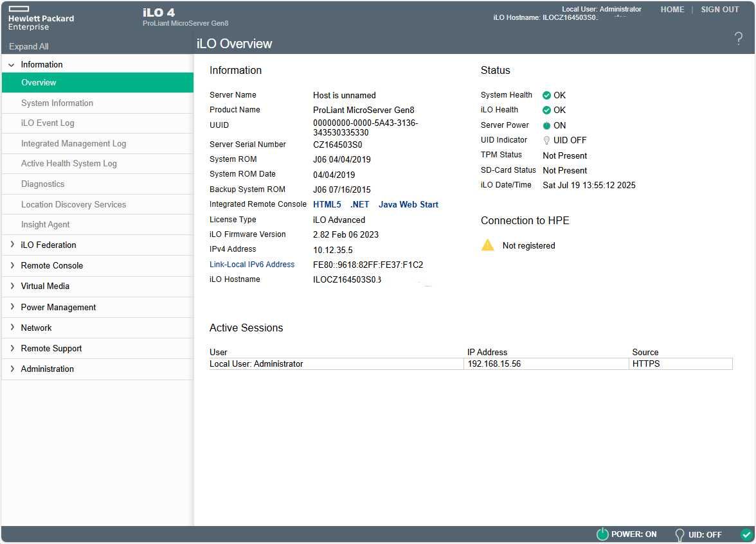Click the UUID value text
The image size is (756, 544).
(365, 128)
